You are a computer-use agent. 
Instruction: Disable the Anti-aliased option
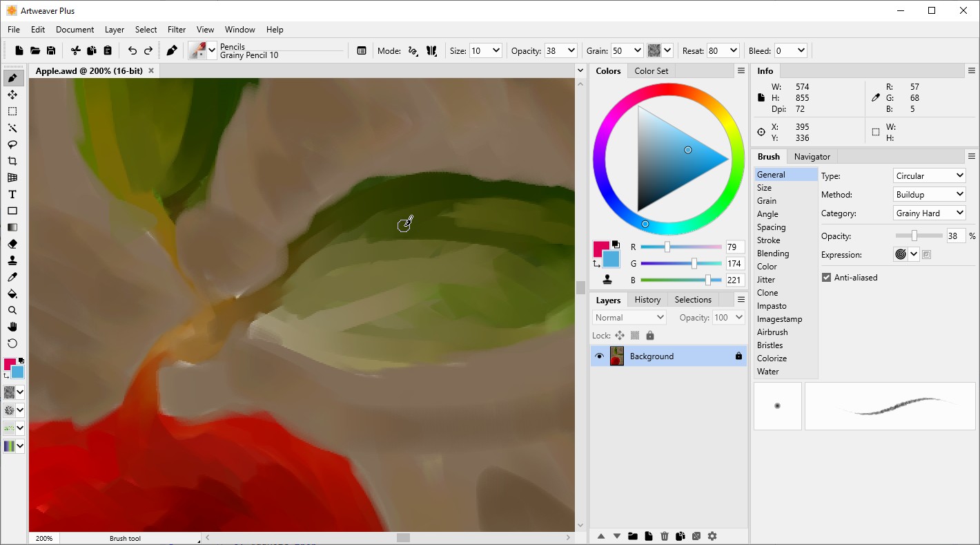(x=826, y=277)
